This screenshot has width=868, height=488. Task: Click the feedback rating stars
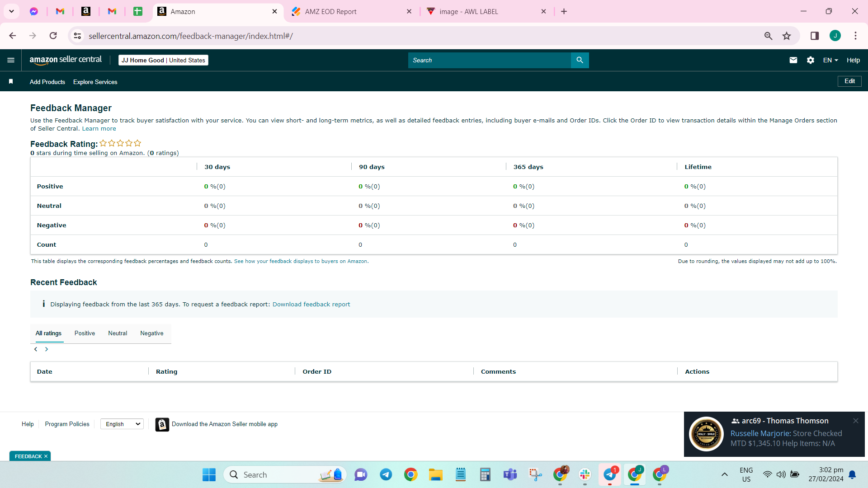click(x=120, y=143)
